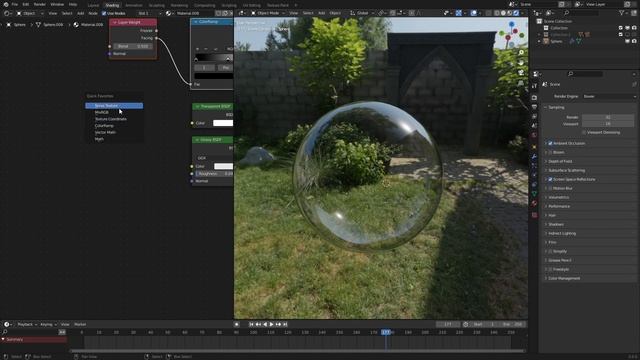Click the Blender logo menu icon
This screenshot has width=640, height=360.
coord(6,4)
